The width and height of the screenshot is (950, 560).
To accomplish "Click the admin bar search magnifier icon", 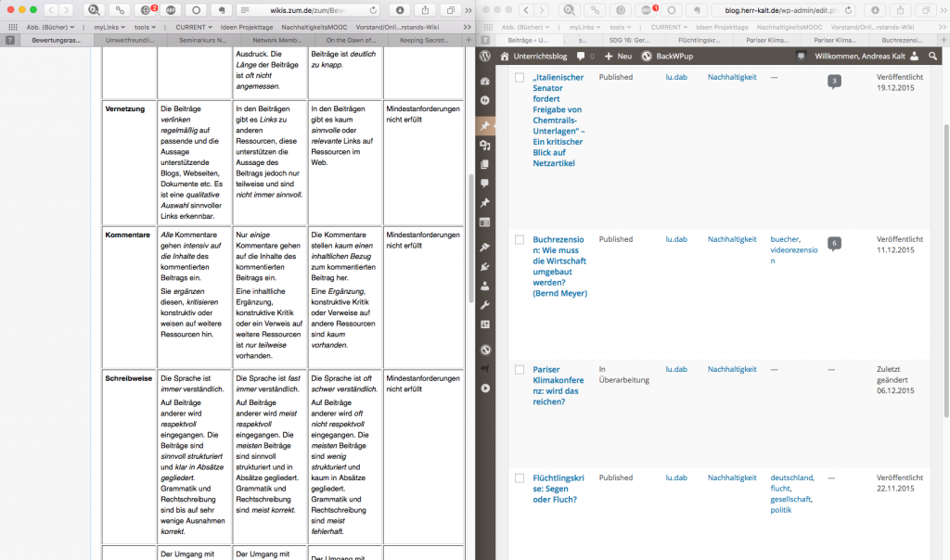I will 931,56.
